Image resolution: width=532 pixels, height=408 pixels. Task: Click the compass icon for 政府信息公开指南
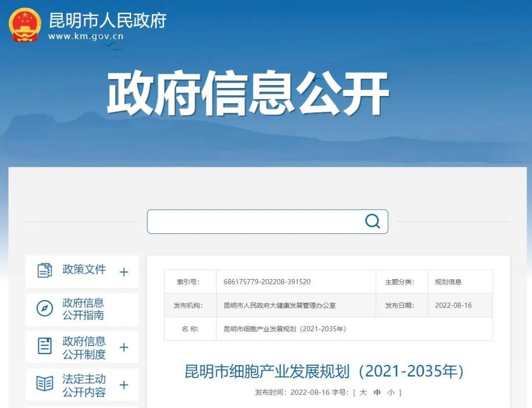pos(44,309)
